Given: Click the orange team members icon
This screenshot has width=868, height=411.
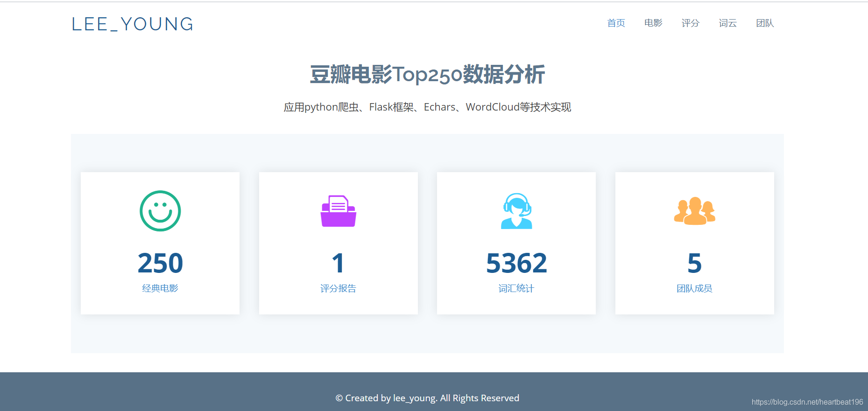Looking at the screenshot, I should point(695,211).
